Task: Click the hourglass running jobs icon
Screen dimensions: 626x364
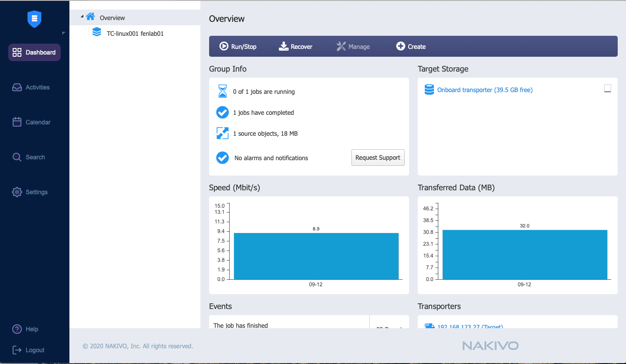Action: pos(223,92)
